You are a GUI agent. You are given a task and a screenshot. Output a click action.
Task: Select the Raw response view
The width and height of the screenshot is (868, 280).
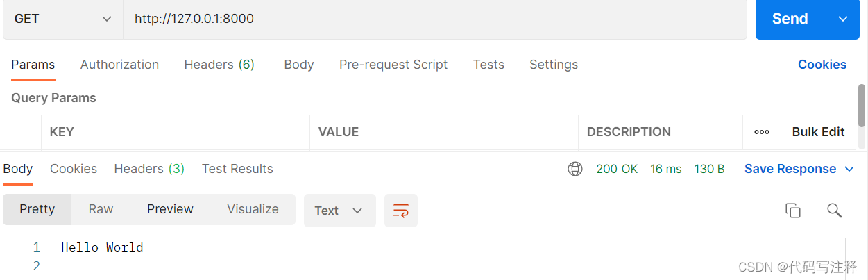click(x=101, y=209)
